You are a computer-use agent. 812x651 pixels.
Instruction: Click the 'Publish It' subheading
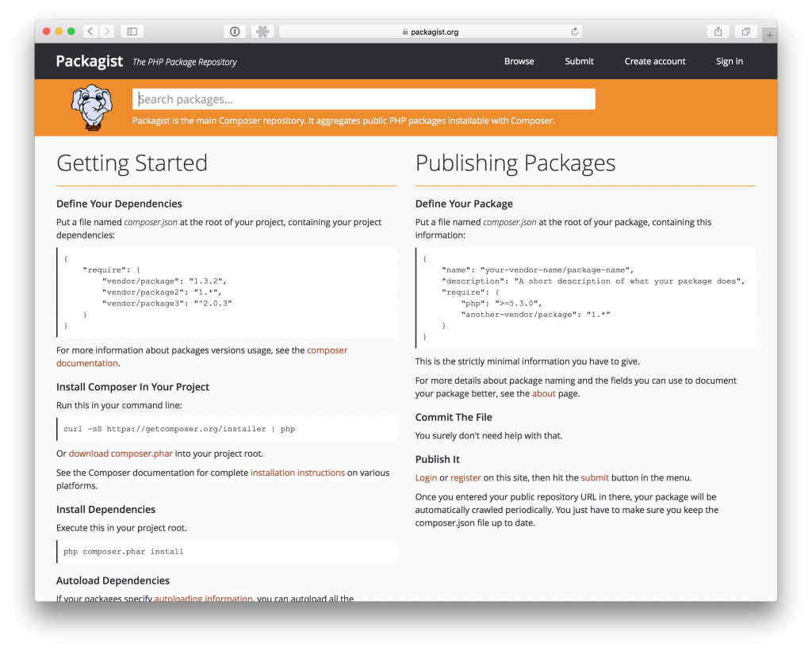tap(438, 459)
